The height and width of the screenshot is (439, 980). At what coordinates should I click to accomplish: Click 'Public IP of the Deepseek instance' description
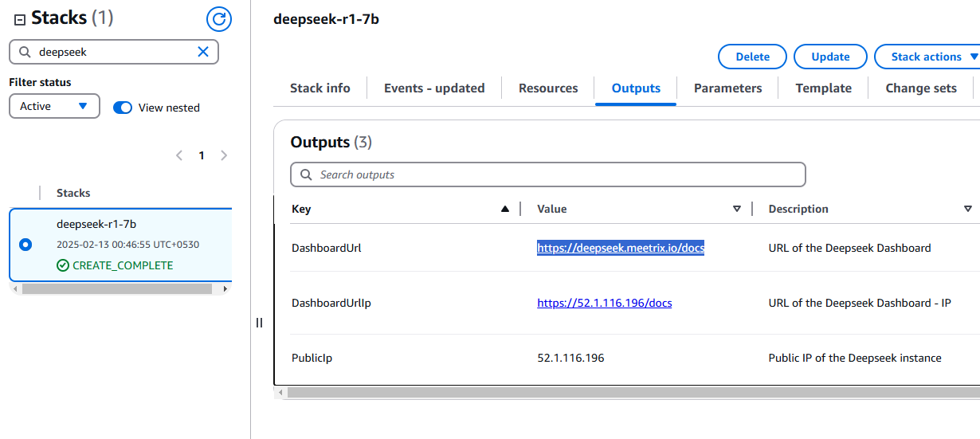click(x=855, y=358)
